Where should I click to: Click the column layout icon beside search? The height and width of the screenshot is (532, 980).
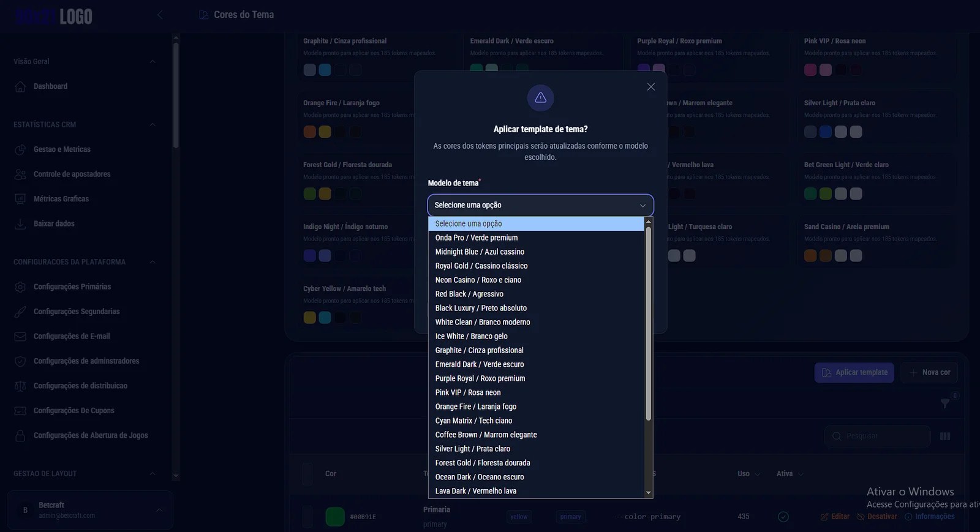[x=945, y=436]
